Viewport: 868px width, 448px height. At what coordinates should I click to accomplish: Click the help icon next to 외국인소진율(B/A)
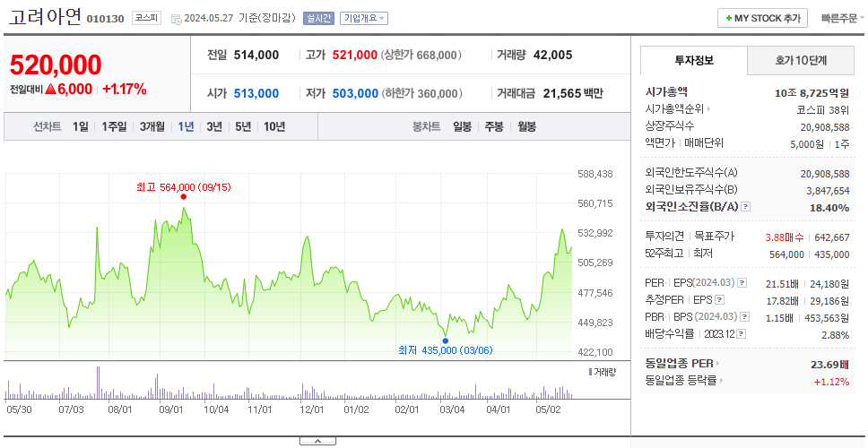coord(746,207)
